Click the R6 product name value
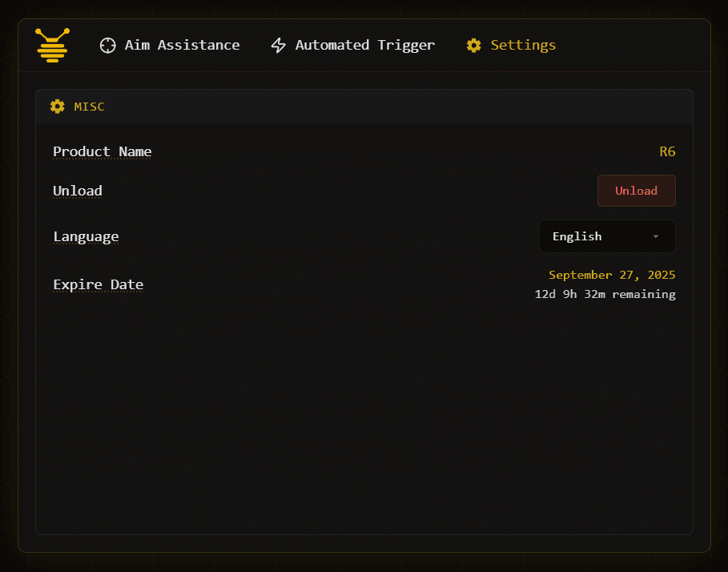The width and height of the screenshot is (728, 572). [x=667, y=151]
